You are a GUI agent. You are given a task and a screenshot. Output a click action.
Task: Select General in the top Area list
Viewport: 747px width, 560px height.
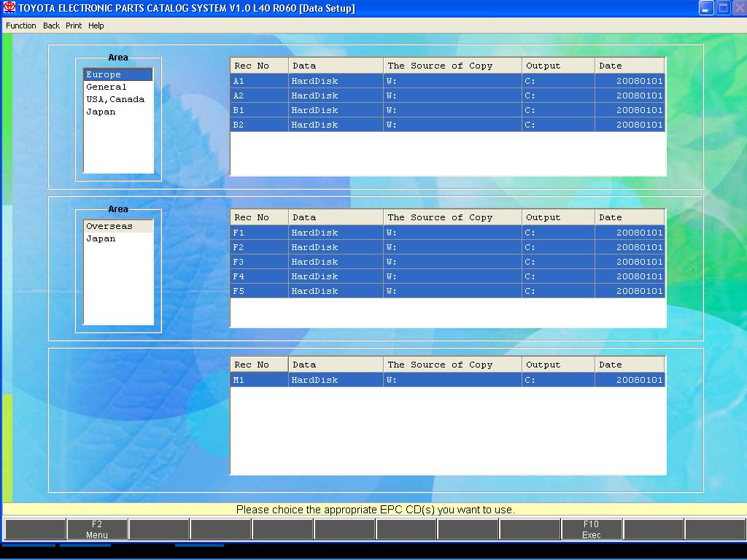click(107, 87)
